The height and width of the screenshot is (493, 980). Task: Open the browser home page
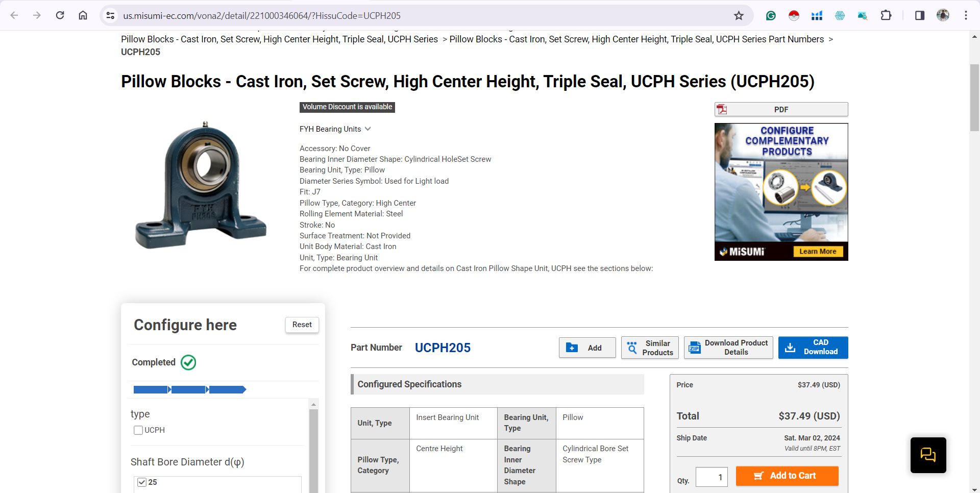[83, 15]
